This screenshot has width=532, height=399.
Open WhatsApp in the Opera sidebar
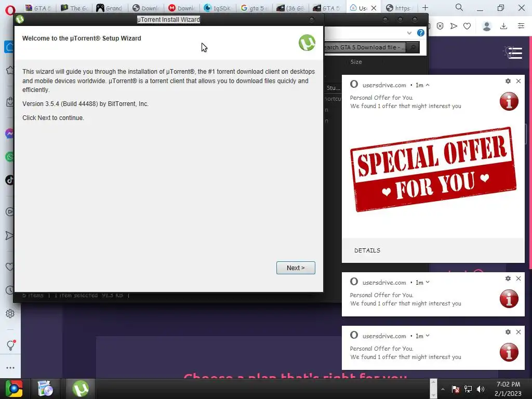point(9,157)
